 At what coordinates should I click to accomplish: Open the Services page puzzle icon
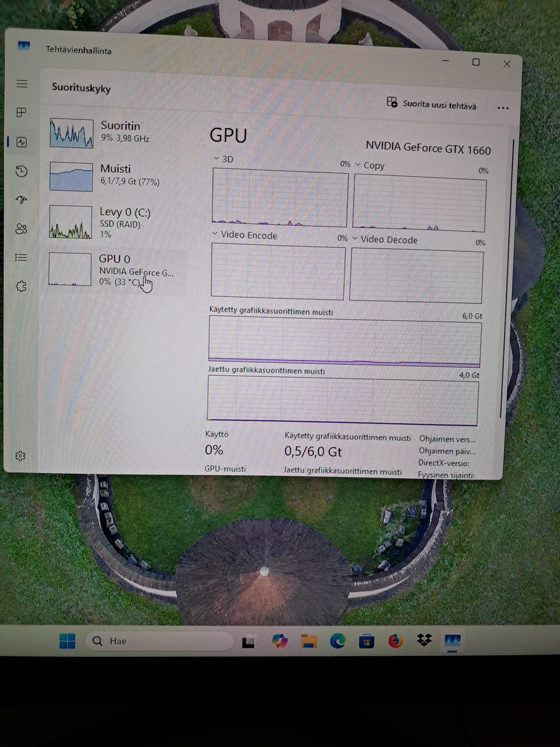tap(22, 286)
